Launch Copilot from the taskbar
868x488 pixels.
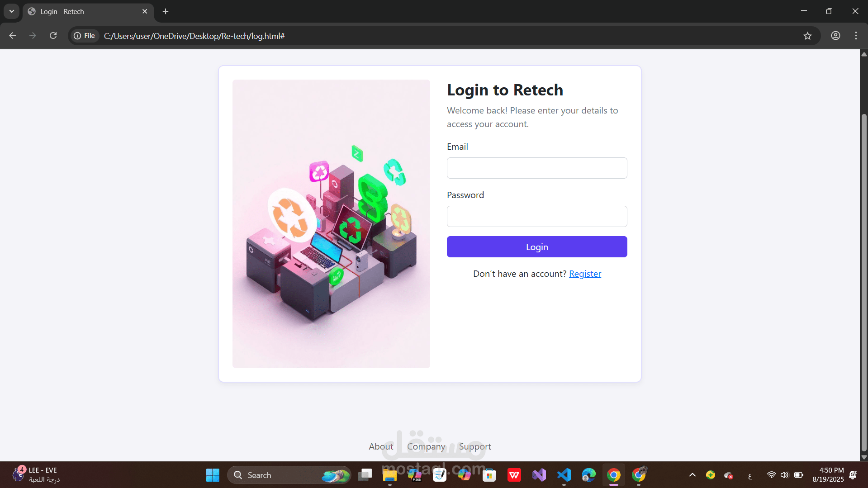464,475
